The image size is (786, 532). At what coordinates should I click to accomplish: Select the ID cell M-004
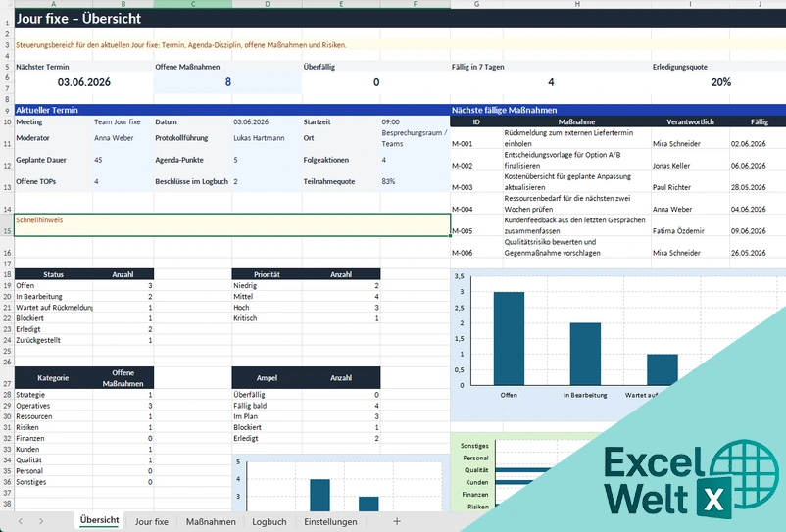476,204
